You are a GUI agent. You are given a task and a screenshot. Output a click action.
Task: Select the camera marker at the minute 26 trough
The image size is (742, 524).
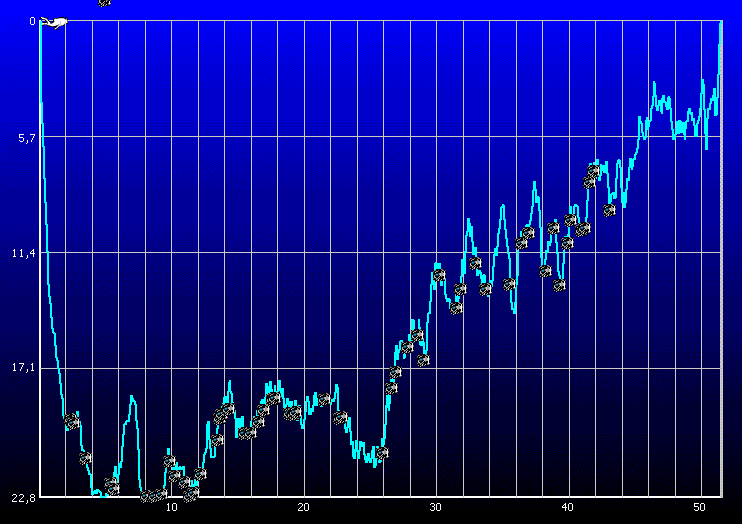click(x=382, y=453)
